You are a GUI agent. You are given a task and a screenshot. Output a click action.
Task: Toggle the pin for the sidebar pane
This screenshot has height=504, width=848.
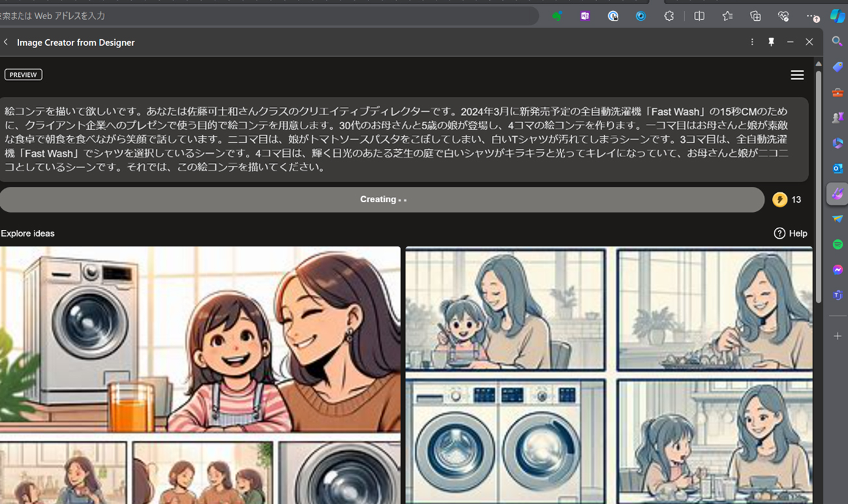(771, 42)
